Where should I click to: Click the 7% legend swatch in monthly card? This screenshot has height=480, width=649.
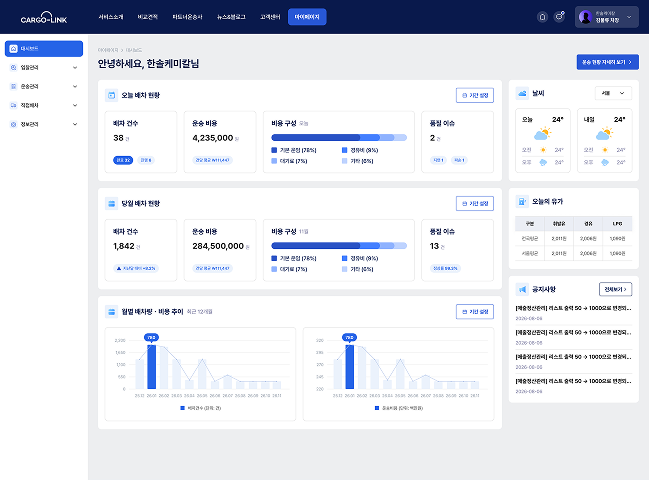click(x=274, y=269)
